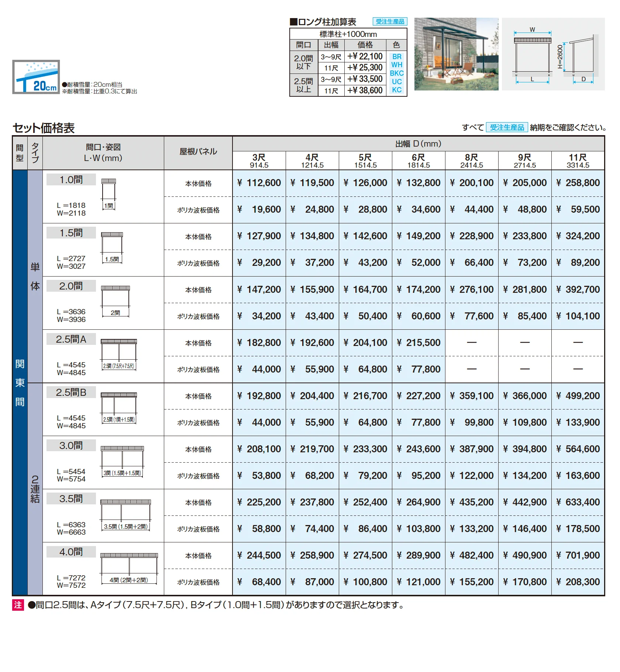
Task: Click the L=7272 W=7572 dimensions
Action: (71, 582)
